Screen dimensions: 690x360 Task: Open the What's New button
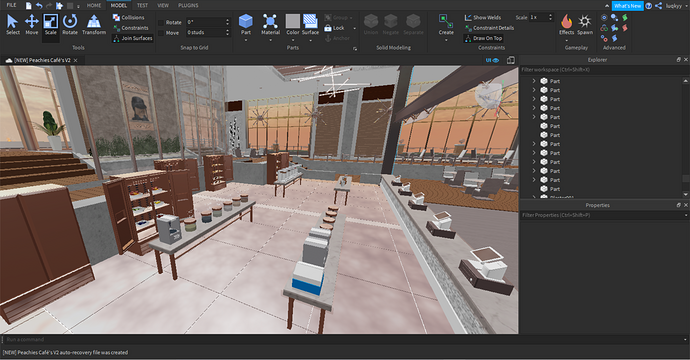pyautogui.click(x=628, y=6)
